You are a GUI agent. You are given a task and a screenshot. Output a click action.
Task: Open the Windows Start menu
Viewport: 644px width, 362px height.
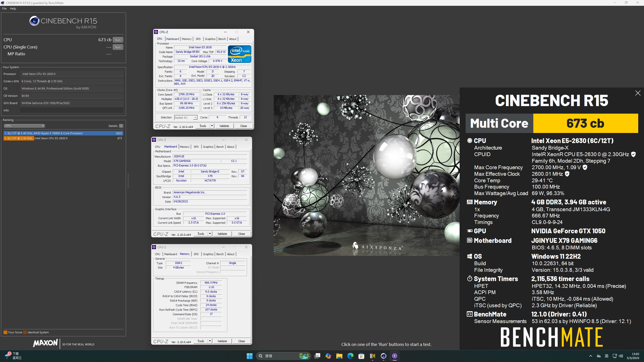coord(250,356)
